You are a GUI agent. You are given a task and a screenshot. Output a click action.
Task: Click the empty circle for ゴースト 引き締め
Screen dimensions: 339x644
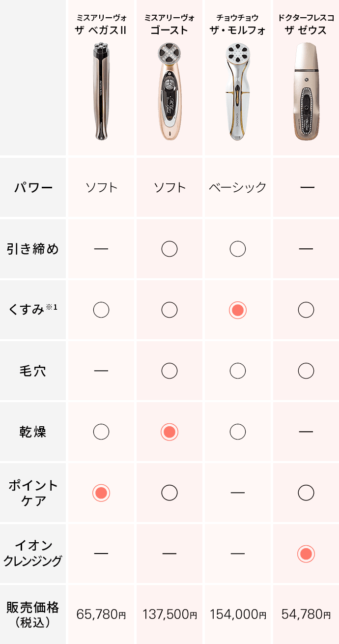click(169, 249)
